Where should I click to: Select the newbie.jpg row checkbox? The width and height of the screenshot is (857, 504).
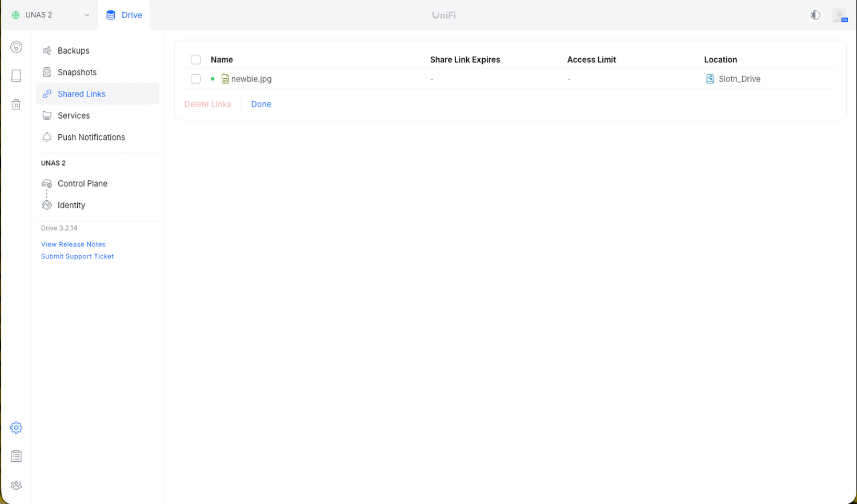(x=195, y=79)
